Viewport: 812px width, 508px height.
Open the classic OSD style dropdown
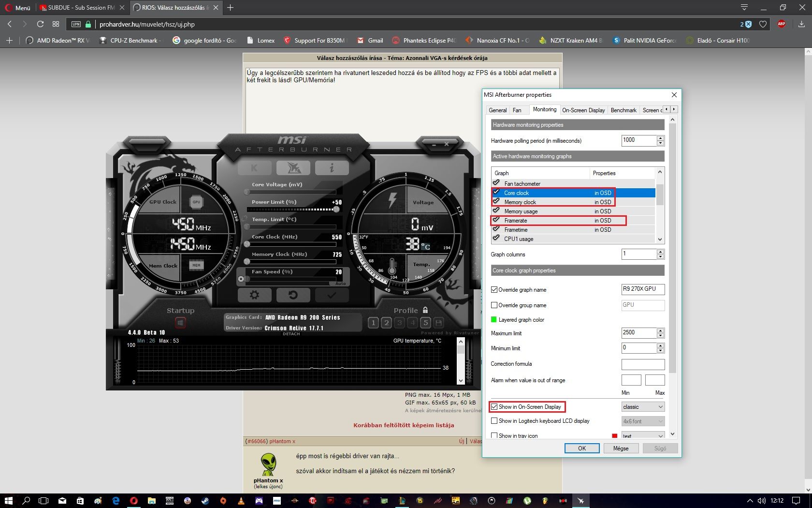pos(643,407)
